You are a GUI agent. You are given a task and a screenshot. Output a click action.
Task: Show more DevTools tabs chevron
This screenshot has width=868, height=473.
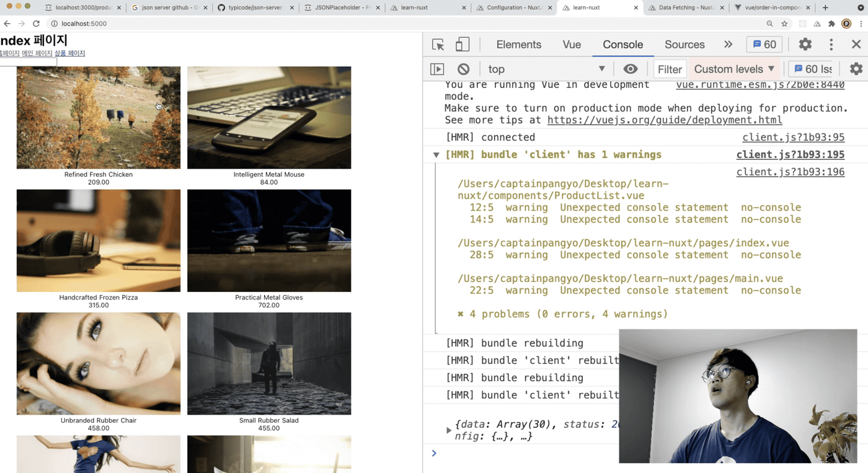728,45
